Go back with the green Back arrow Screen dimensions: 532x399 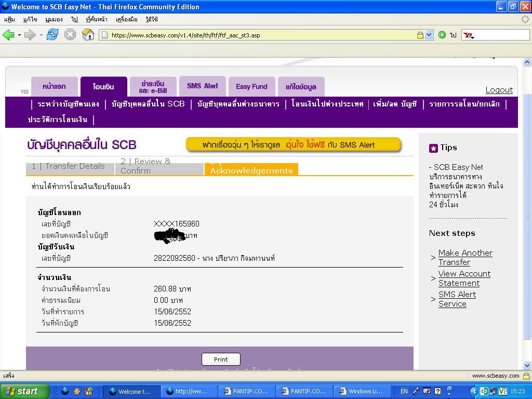tap(8, 35)
